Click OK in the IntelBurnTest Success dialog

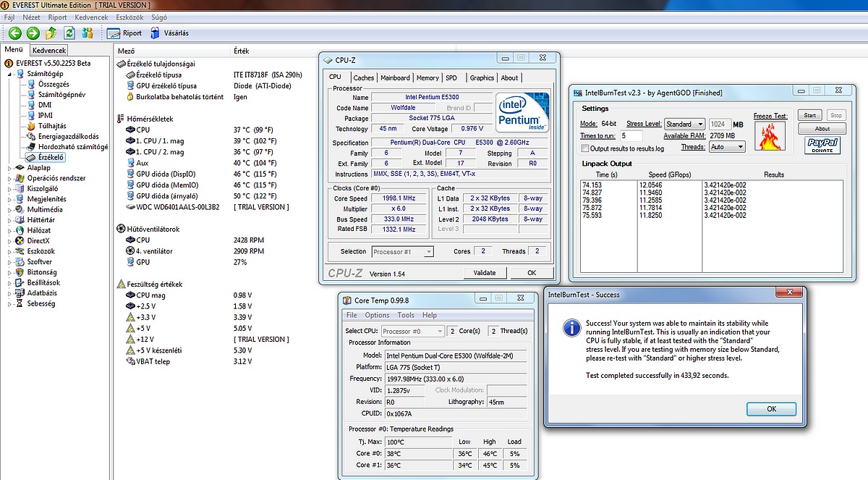coord(771,409)
